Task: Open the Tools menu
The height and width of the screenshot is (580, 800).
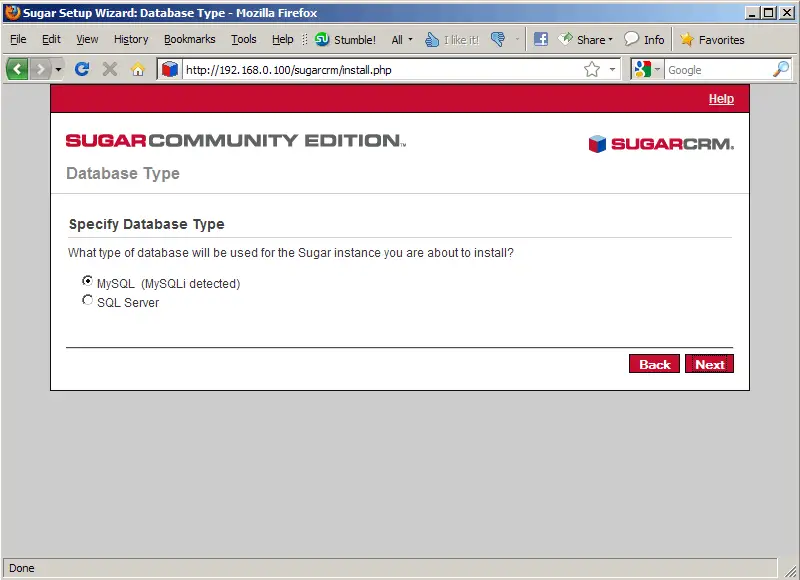Action: (244, 39)
